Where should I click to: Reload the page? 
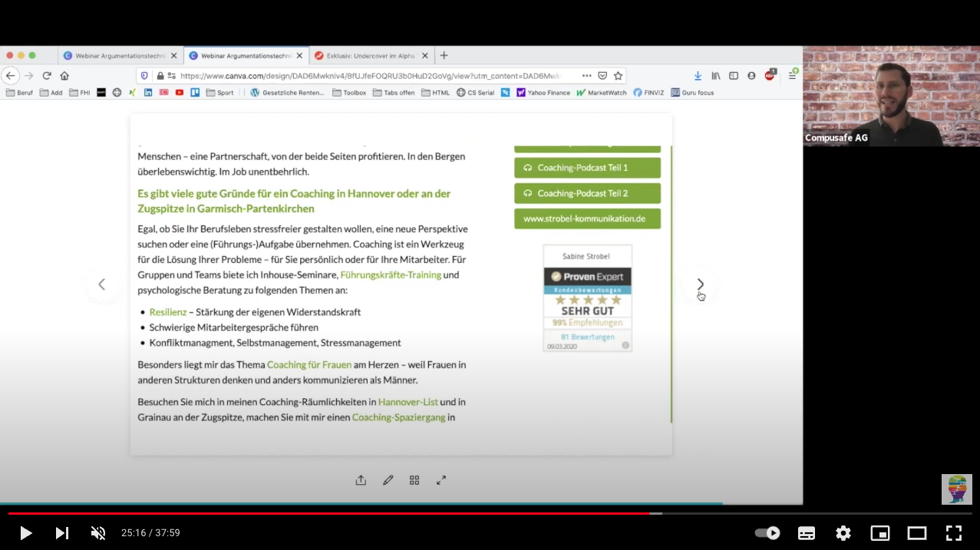tap(47, 76)
